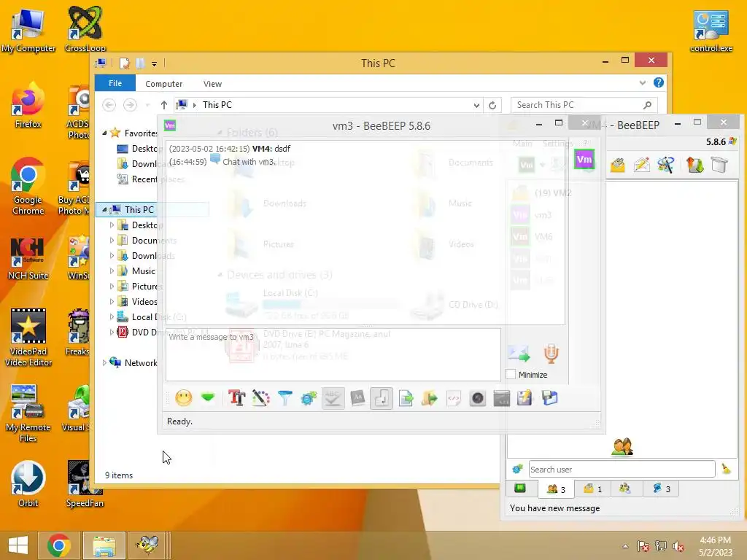Open chat settings gear icon in vm3 toolbar
The image size is (747, 560).
[309, 398]
